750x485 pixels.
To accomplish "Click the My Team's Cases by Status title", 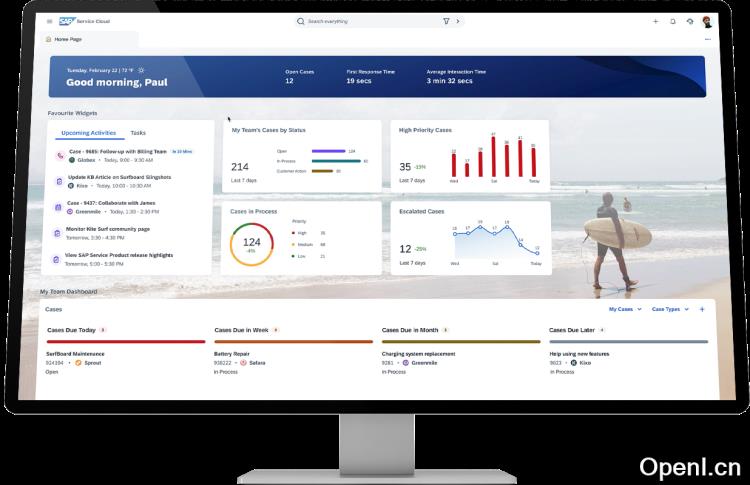I will click(x=268, y=130).
